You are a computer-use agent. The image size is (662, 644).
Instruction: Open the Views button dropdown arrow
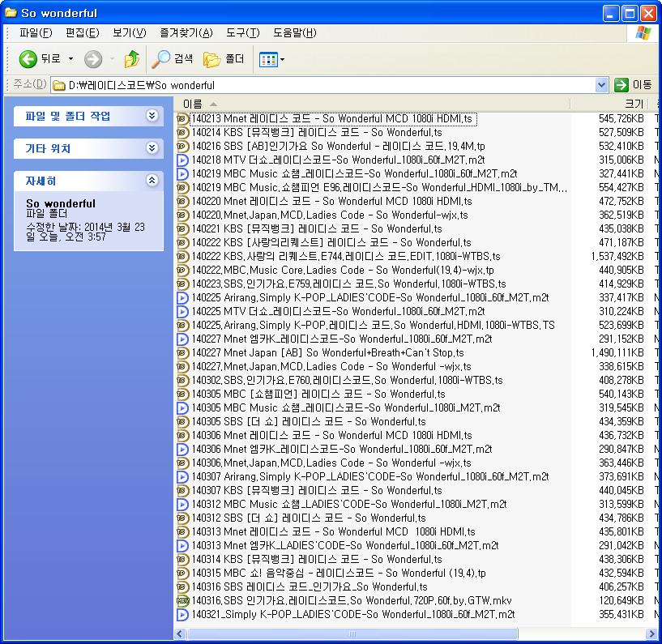(x=283, y=59)
